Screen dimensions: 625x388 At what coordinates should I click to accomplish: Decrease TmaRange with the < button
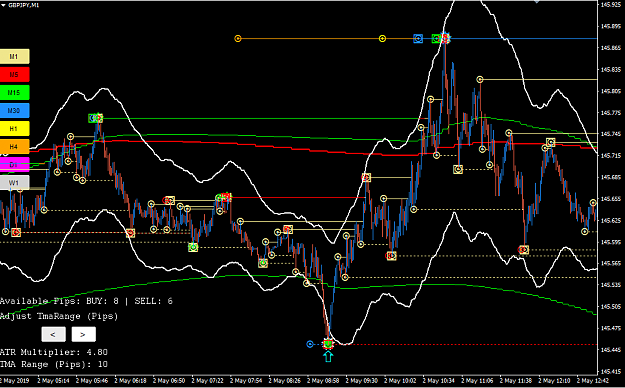(53, 334)
